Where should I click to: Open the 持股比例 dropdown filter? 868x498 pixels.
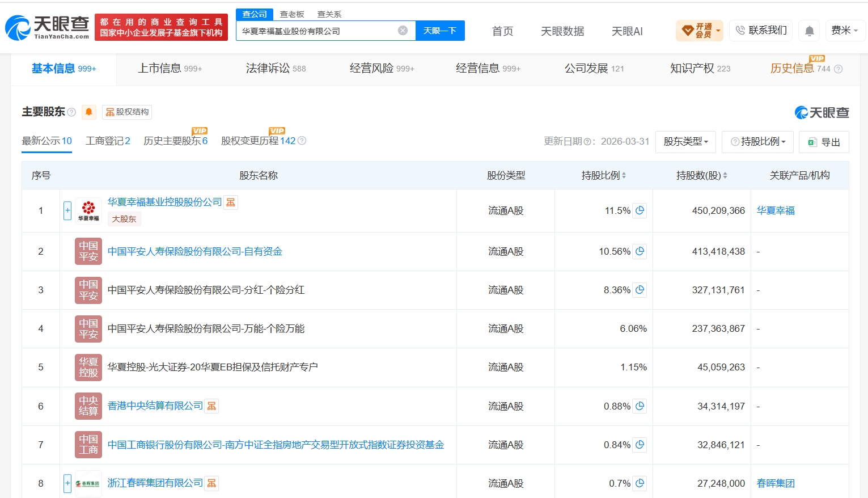[757, 142]
